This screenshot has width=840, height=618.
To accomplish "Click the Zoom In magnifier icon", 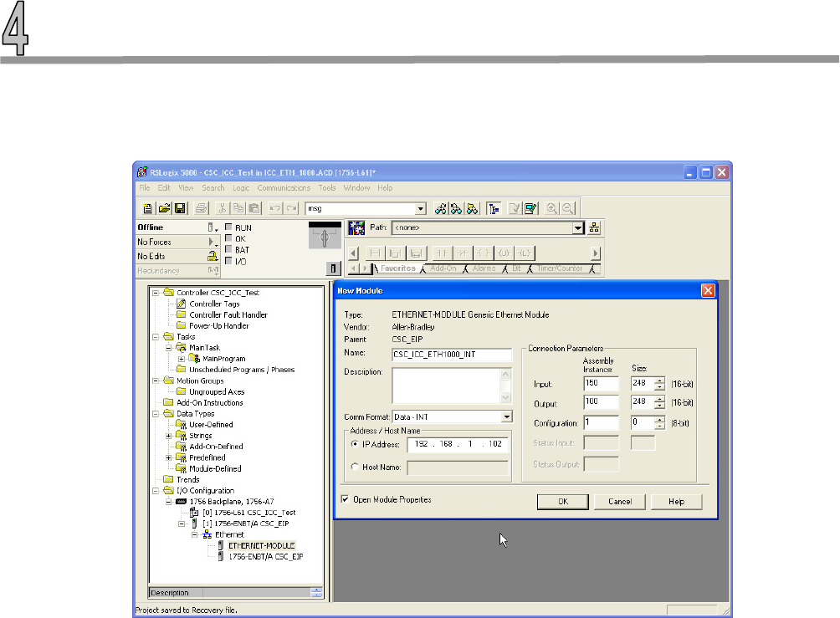I will [551, 209].
